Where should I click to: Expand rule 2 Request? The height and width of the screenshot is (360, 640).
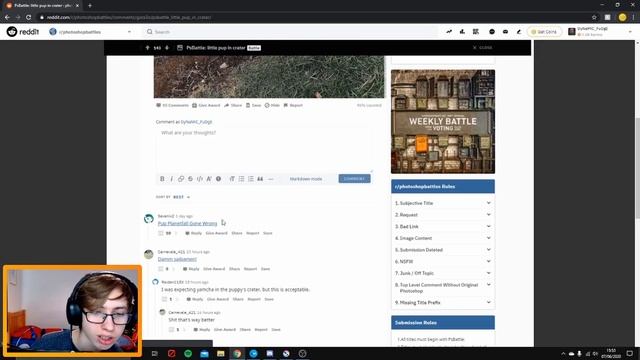443,215
